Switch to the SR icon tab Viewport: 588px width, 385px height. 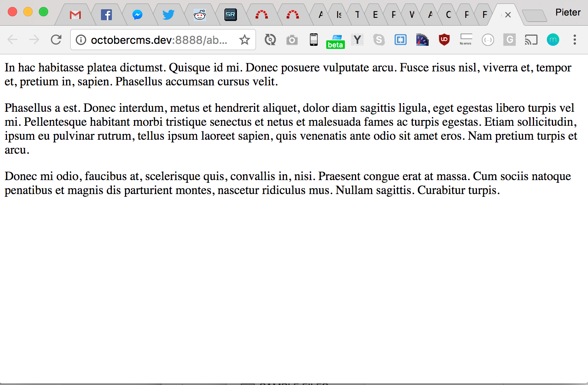231,15
